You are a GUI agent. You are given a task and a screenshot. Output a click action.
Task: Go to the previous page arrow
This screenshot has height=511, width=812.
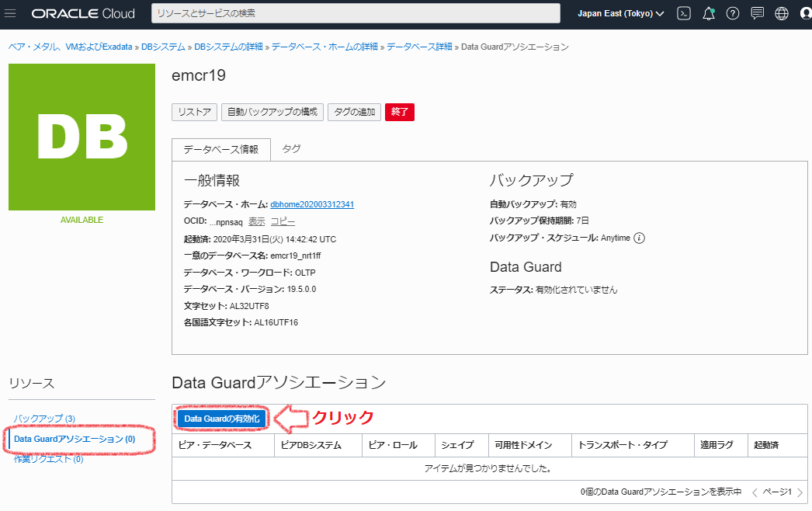tap(755, 492)
